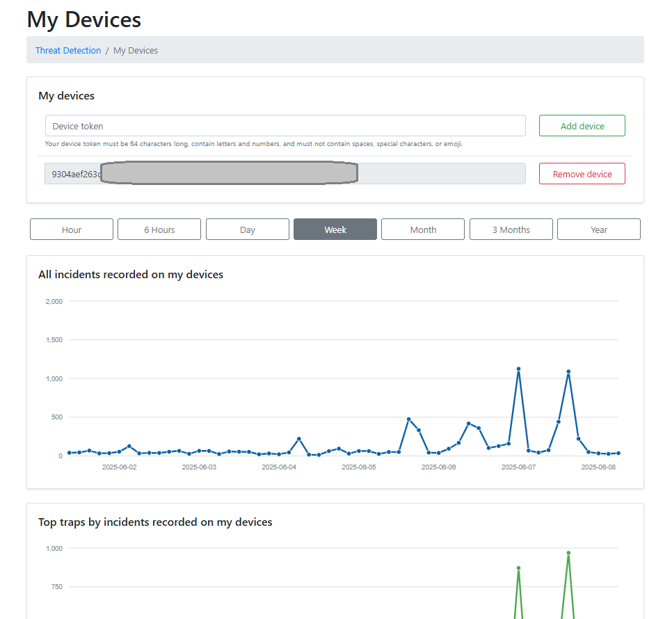
Task: Click the Add device button
Action: click(582, 126)
